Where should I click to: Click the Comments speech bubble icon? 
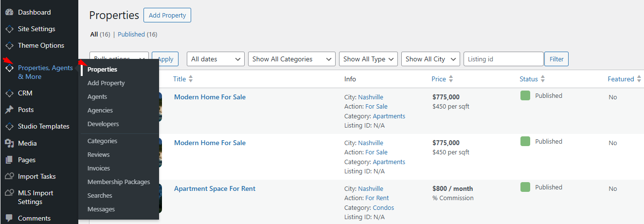pyautogui.click(x=9, y=218)
